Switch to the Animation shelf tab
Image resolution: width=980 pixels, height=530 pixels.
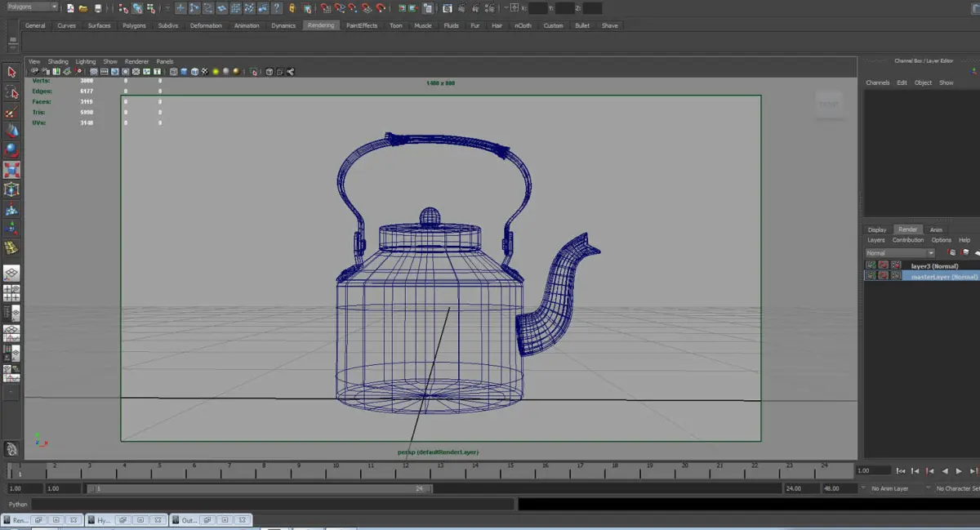(247, 25)
